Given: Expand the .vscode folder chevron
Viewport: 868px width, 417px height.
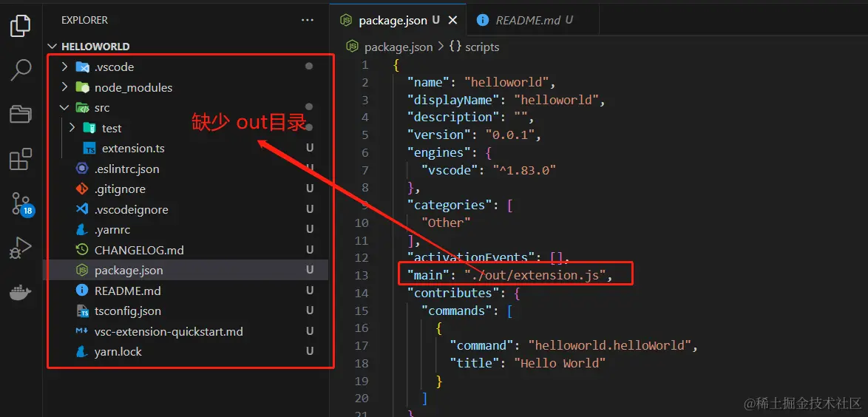Looking at the screenshot, I should [x=64, y=67].
